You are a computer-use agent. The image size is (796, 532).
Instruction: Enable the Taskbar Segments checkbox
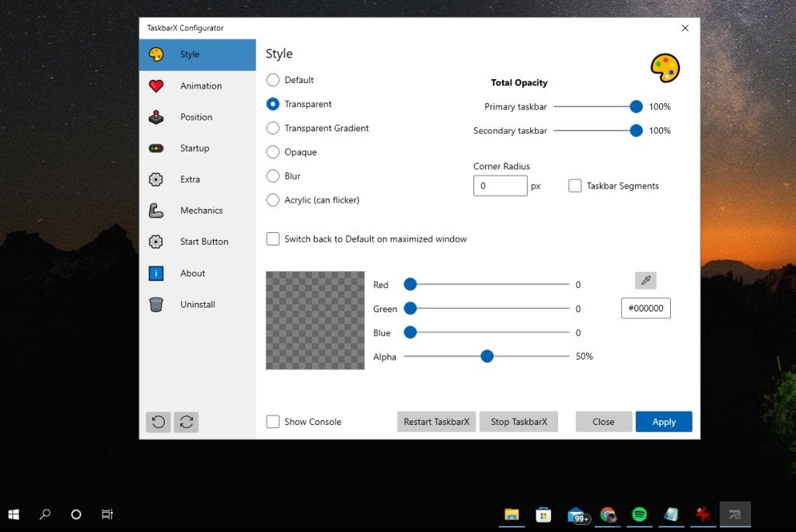tap(575, 186)
